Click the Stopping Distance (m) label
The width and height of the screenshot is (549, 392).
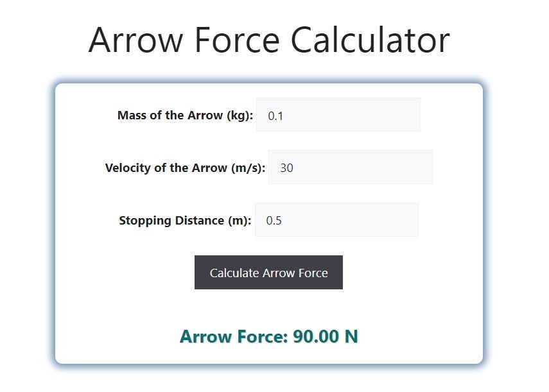[186, 220]
